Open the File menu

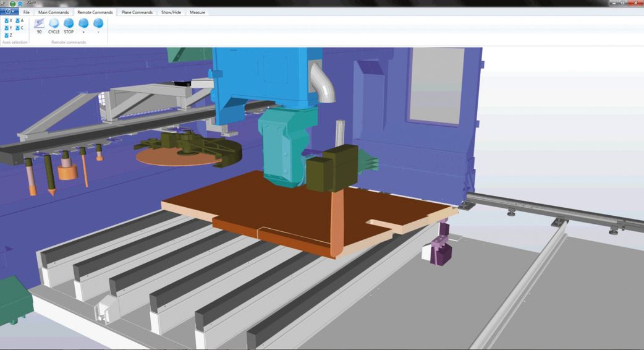pos(26,12)
